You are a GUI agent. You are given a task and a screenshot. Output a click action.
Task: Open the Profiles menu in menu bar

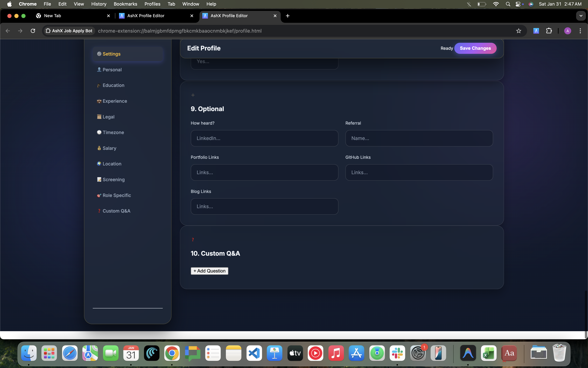click(152, 4)
